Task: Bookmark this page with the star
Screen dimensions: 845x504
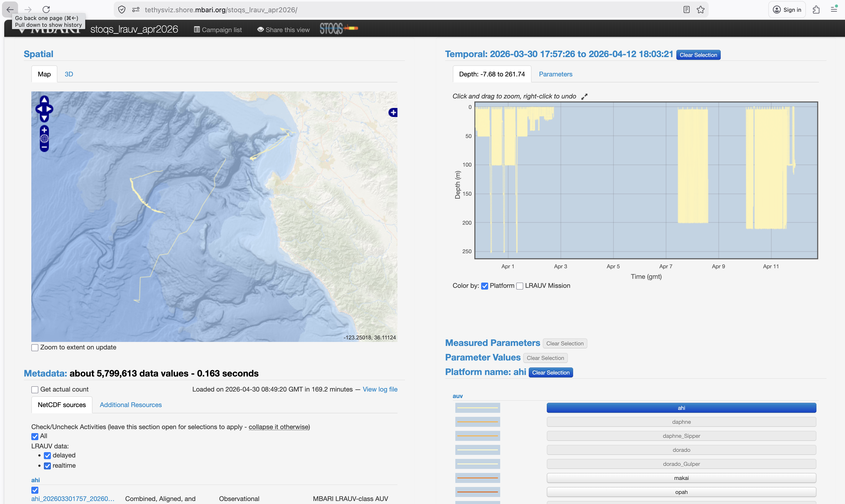Action: pos(701,10)
